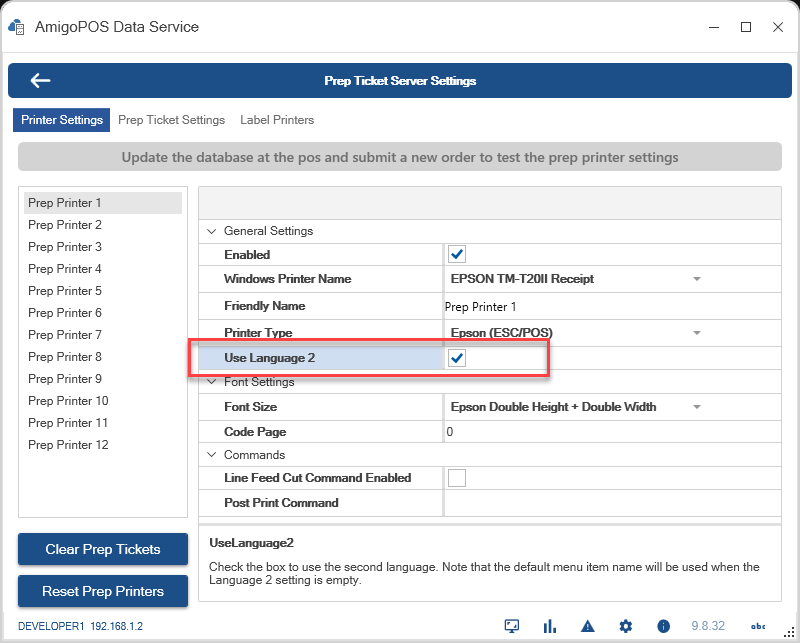
Task: Collapse the General Settings section
Action: [211, 231]
